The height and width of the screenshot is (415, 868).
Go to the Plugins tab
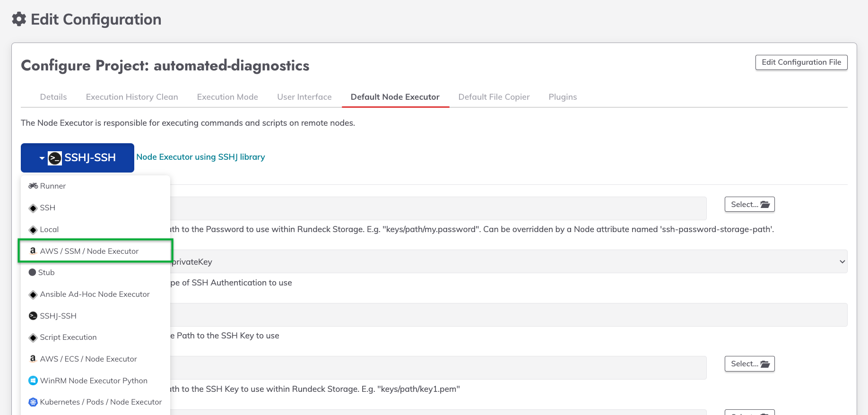563,97
